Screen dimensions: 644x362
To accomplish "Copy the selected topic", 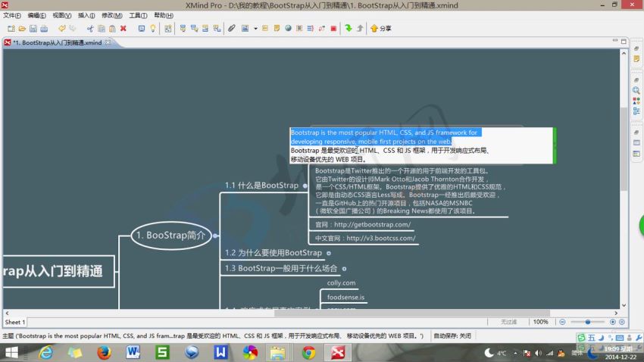I will tap(102, 28).
